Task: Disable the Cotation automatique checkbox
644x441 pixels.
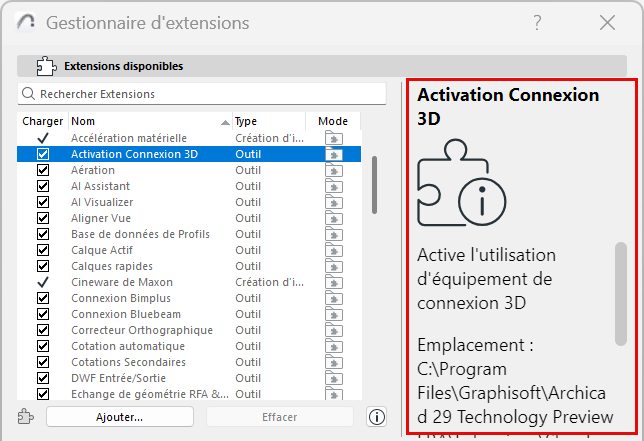Action: coord(43,346)
